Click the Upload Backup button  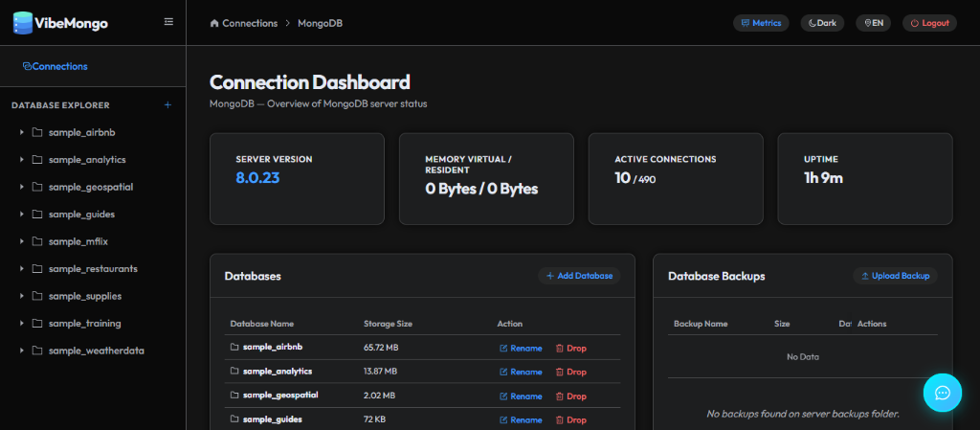click(x=895, y=276)
